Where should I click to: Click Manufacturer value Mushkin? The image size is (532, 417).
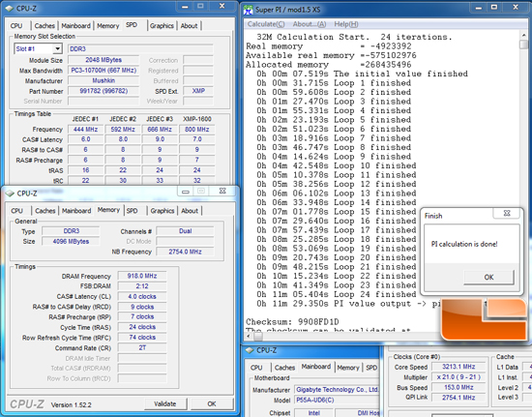click(103, 80)
